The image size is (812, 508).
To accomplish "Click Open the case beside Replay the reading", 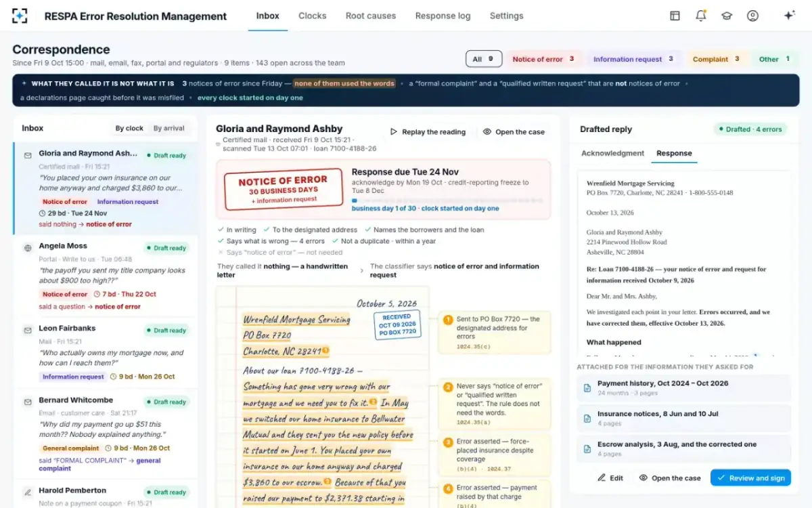I will click(514, 132).
